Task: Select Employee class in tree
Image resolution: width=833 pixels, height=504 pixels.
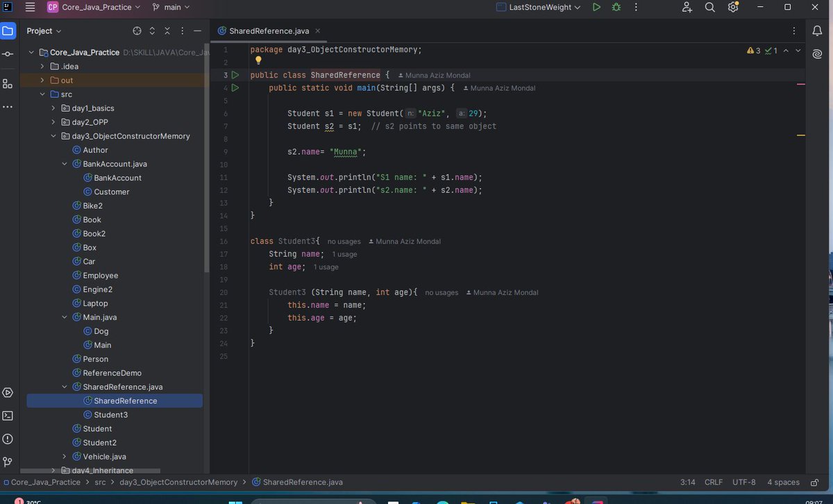Action: click(101, 276)
